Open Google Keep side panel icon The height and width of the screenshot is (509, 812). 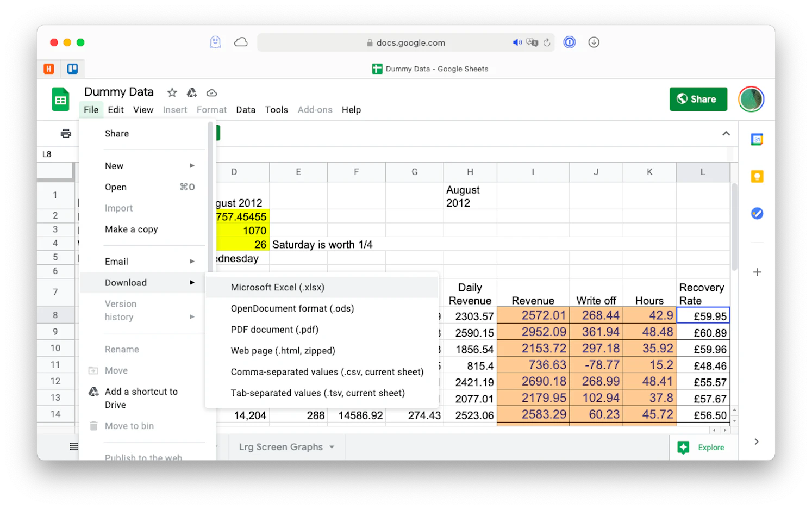coord(757,177)
